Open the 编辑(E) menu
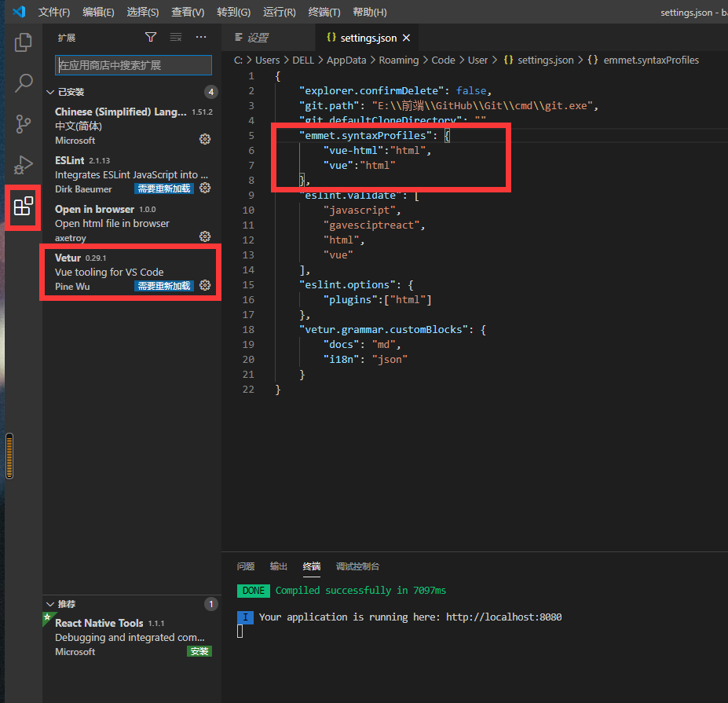The width and height of the screenshot is (728, 703). [x=98, y=12]
